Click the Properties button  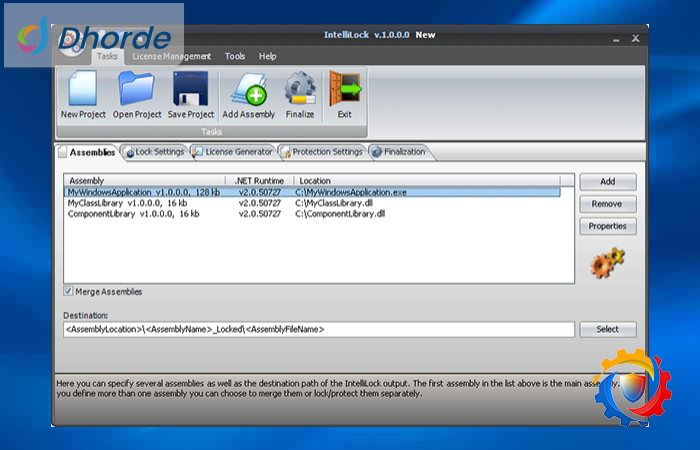click(x=607, y=226)
